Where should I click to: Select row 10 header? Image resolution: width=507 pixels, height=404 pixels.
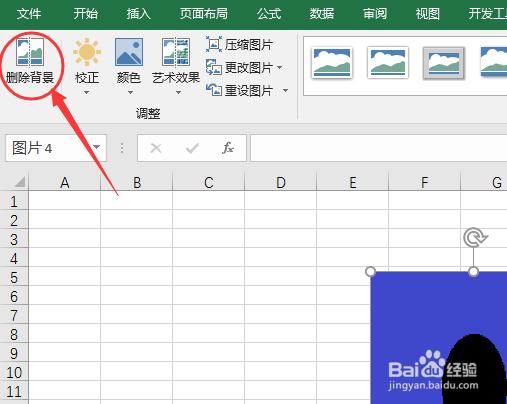pyautogui.click(x=14, y=372)
